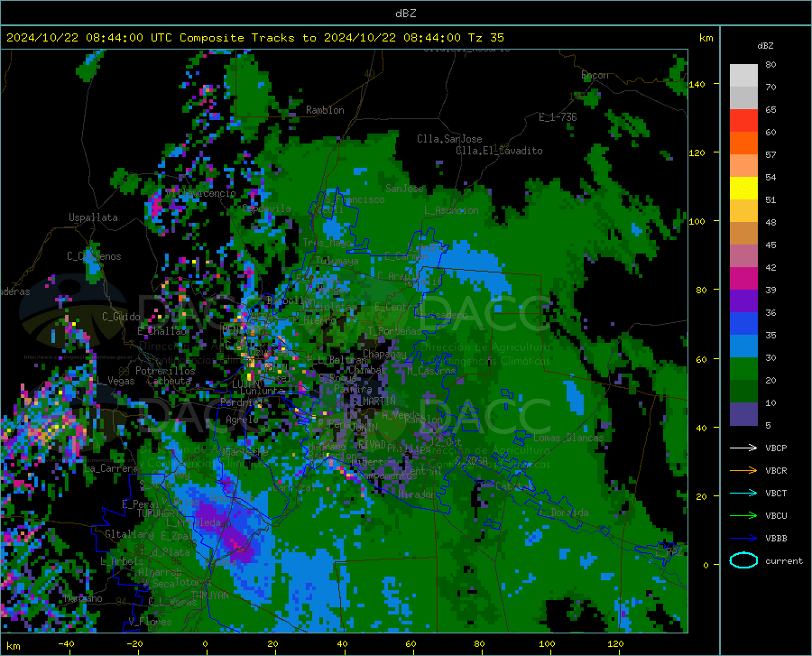Click the orange VBCR arrow legend icon
Image resolution: width=812 pixels, height=656 pixels.
pos(743,471)
